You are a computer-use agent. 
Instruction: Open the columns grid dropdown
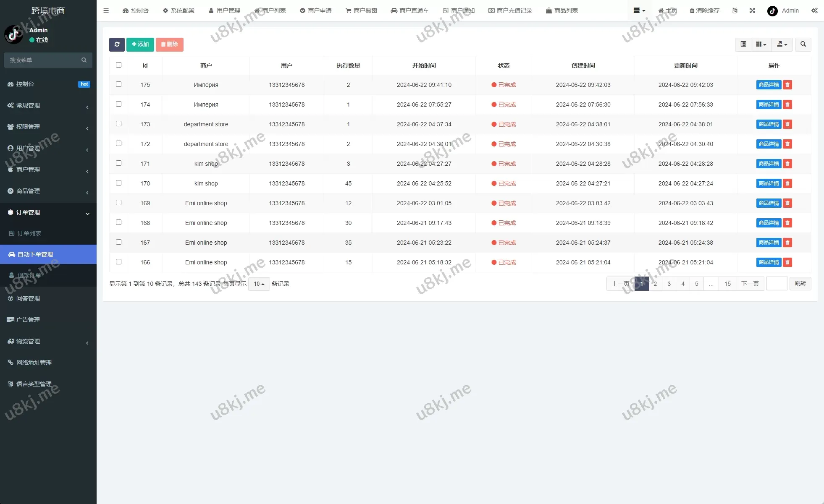point(761,44)
